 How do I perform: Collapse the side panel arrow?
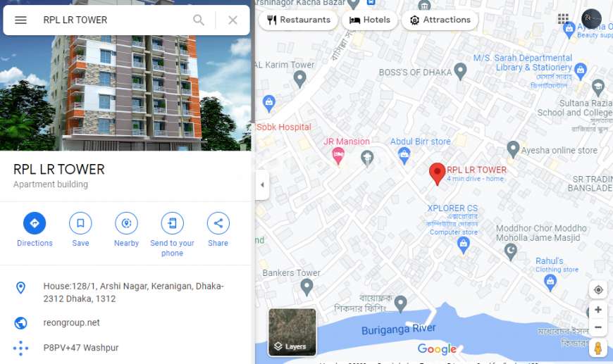tap(262, 184)
